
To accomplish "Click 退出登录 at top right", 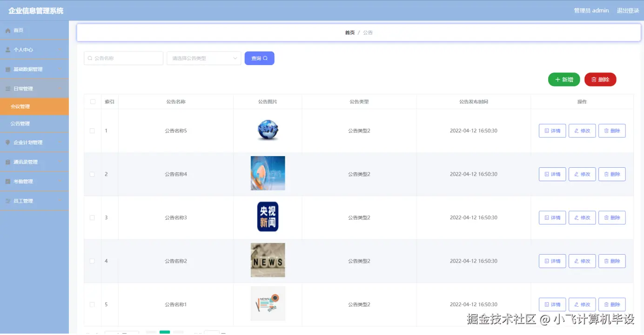I will click(x=628, y=10).
